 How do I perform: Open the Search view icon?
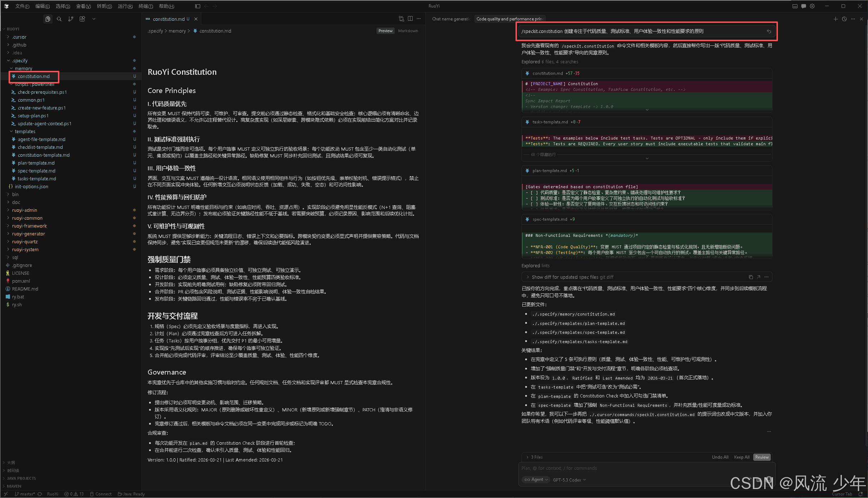coord(59,19)
